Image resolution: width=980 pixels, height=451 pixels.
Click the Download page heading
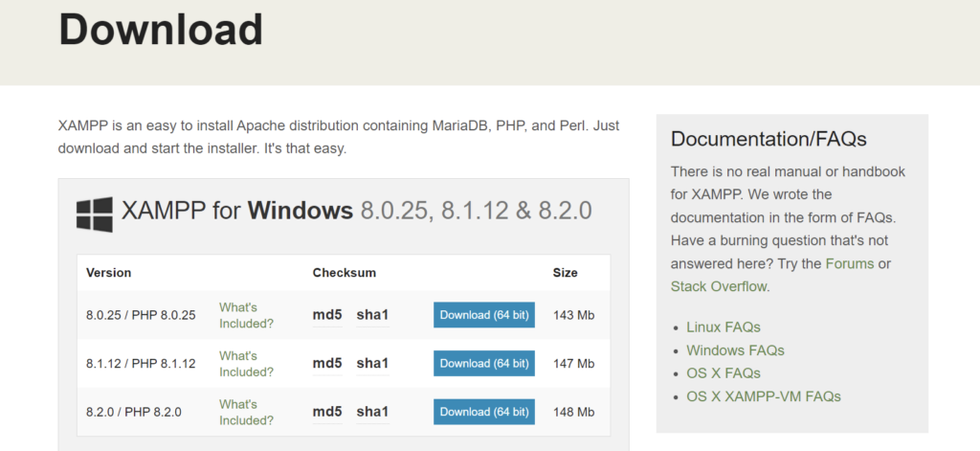[161, 30]
